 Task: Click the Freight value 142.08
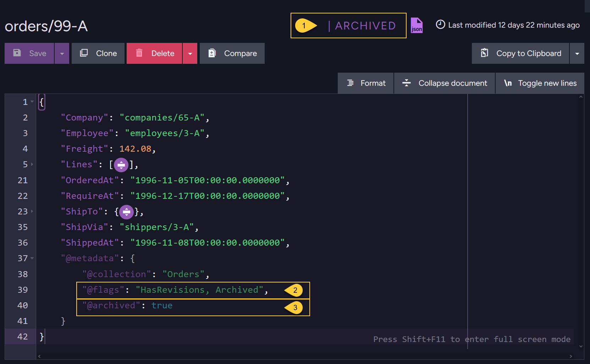coord(135,149)
